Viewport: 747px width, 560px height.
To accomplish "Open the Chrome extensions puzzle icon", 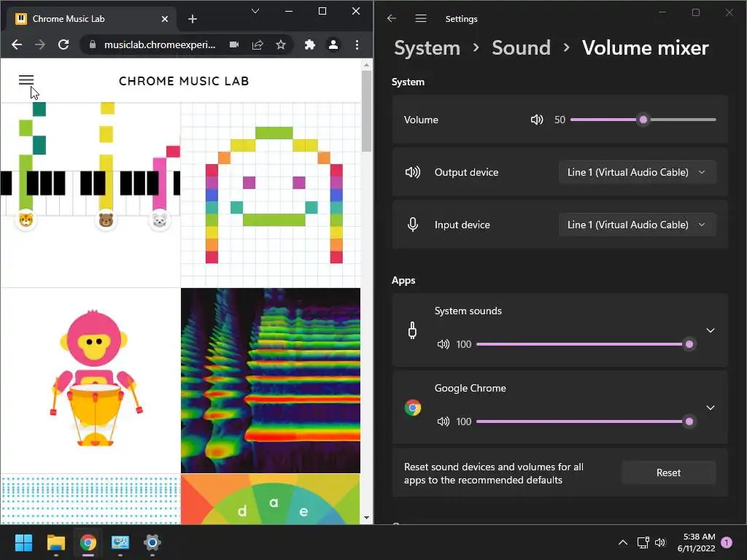I will 309,44.
